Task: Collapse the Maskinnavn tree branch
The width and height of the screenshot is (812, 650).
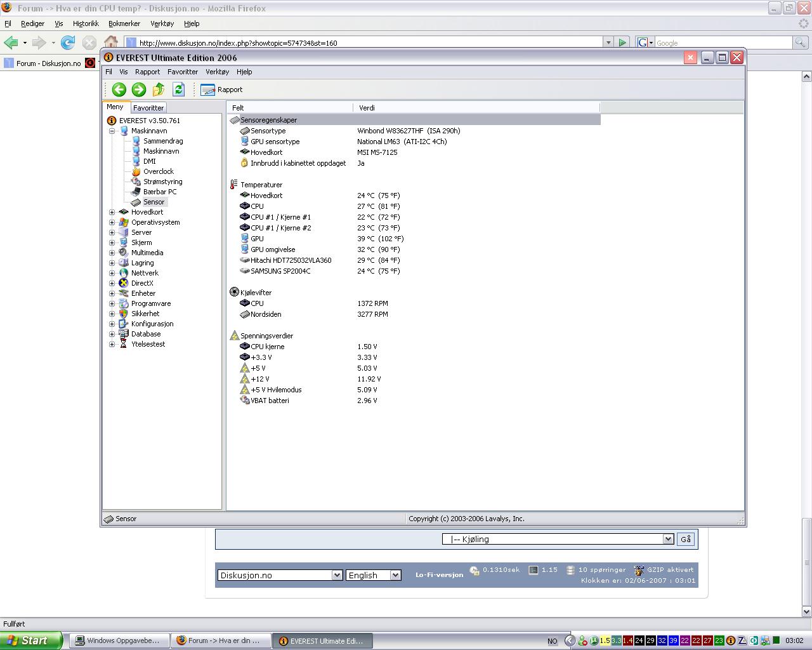Action: pos(112,131)
